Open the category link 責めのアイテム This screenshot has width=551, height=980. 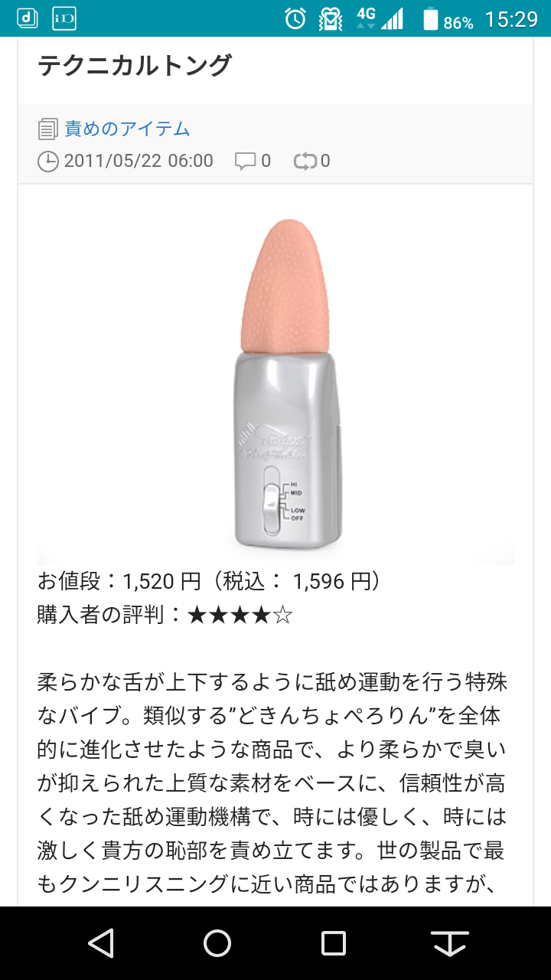[x=127, y=129]
